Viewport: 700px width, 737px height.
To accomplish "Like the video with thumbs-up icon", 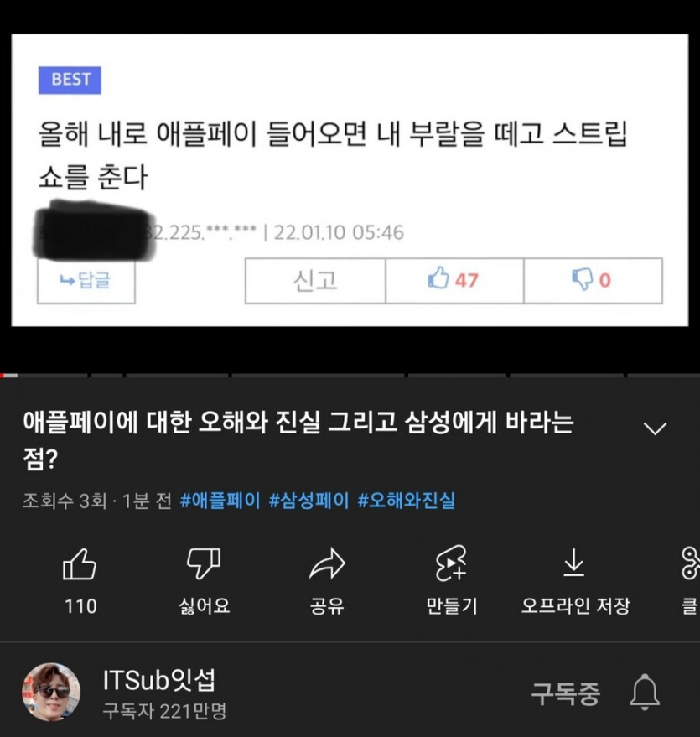I will 80,564.
